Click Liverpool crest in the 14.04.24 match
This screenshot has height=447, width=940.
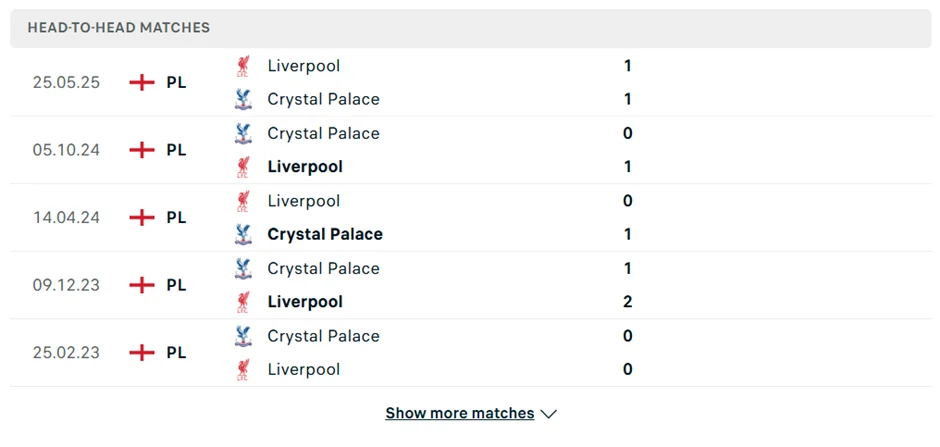[242, 201]
